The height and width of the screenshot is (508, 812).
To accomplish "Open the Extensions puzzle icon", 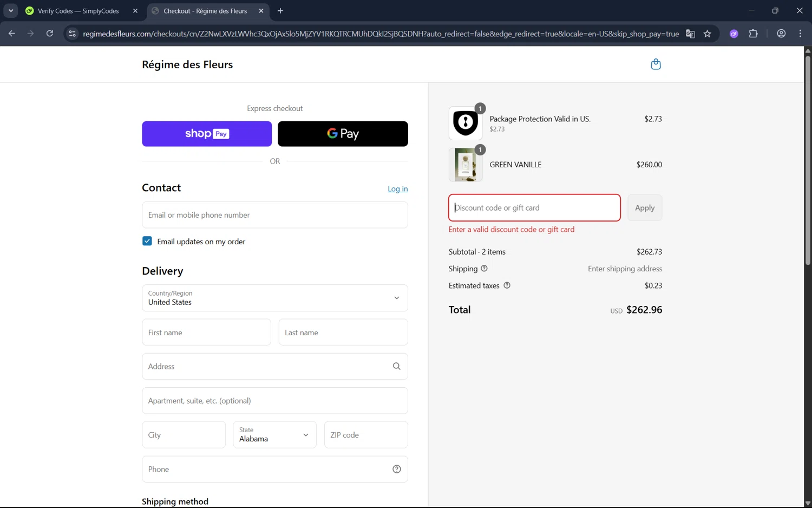I will coord(753,34).
